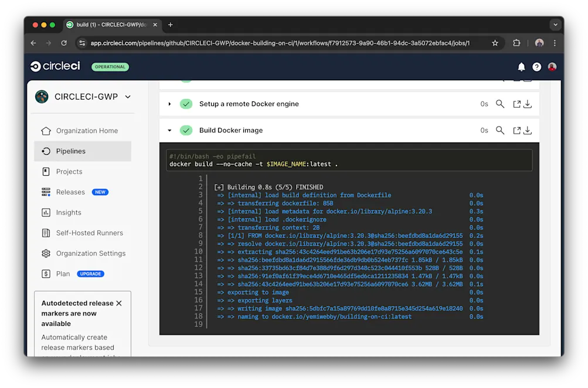Open the CIRCLECI-GWP organization dropdown
This screenshot has width=588, height=388.
(128, 97)
